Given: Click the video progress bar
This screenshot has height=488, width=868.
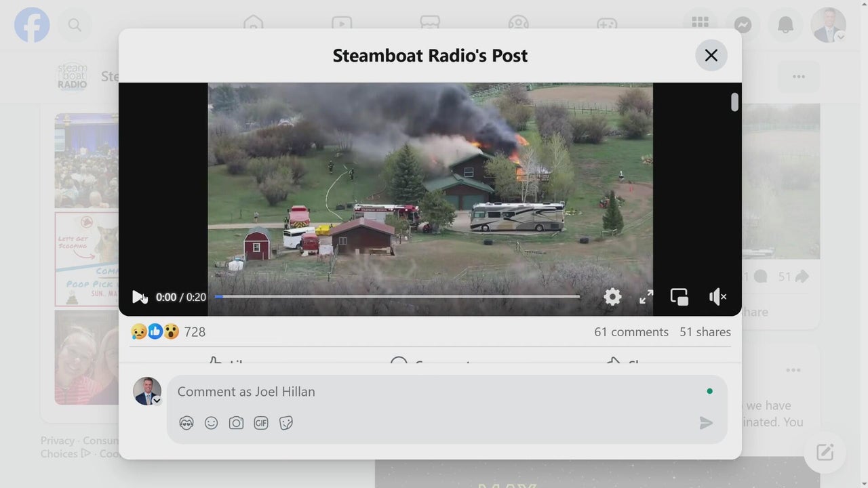Looking at the screenshot, I should [397, 297].
